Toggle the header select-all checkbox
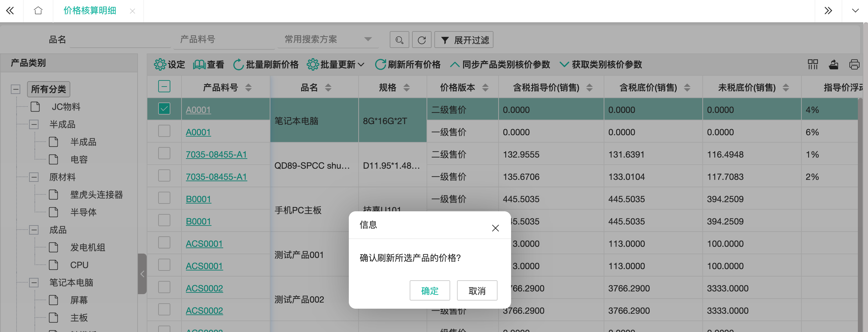The width and height of the screenshot is (868, 332). coord(164,87)
